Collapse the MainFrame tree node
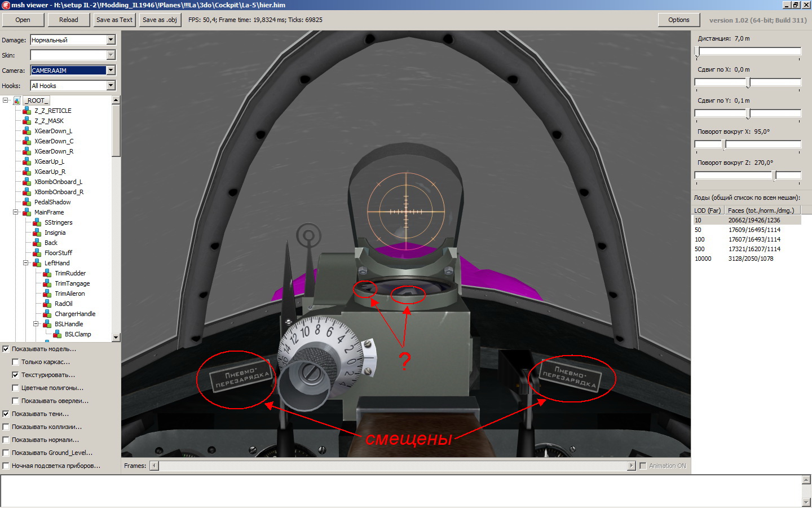The width and height of the screenshot is (812, 508). click(16, 212)
